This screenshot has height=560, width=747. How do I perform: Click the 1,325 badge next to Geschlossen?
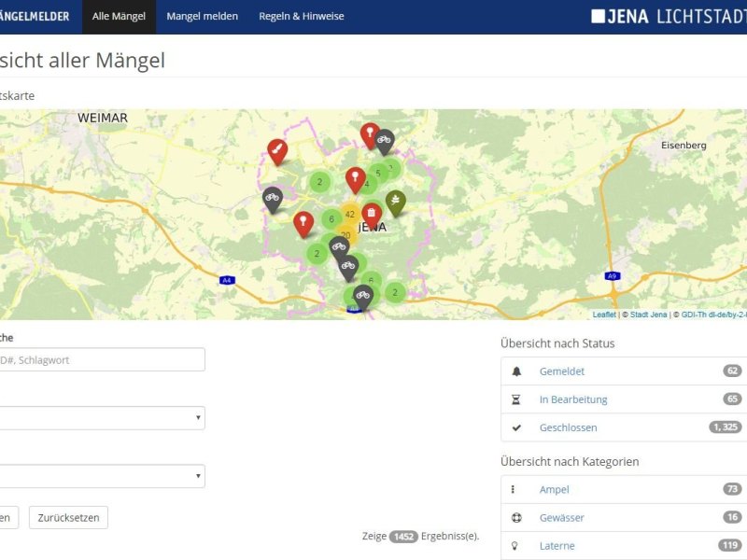[726, 427]
